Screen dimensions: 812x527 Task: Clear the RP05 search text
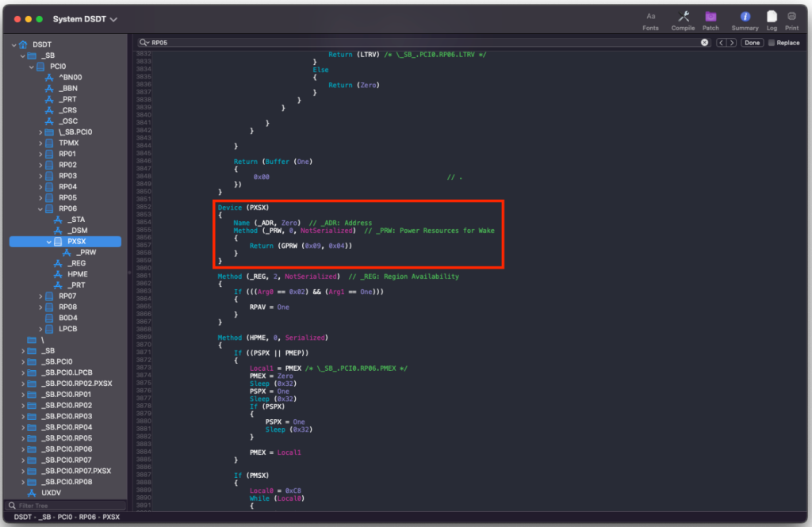[x=704, y=43]
